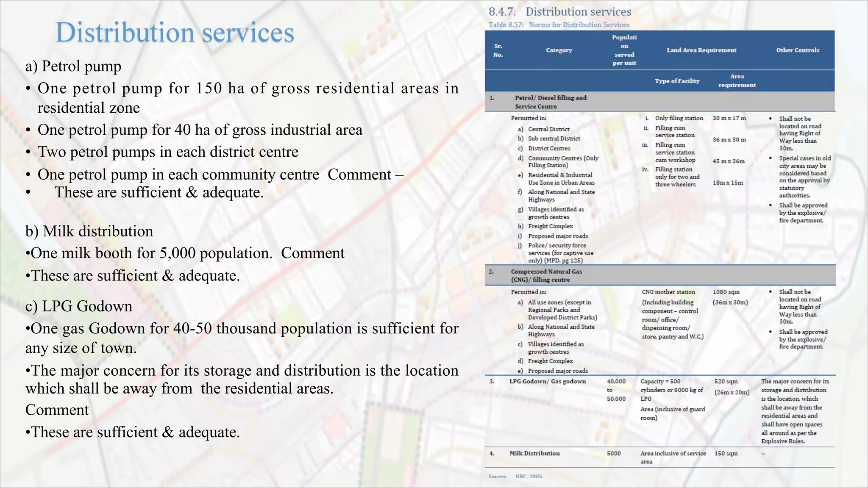Screen dimensions: 868x488
Task: Select the 'c) LPG Godown' heading
Action: tap(79, 306)
